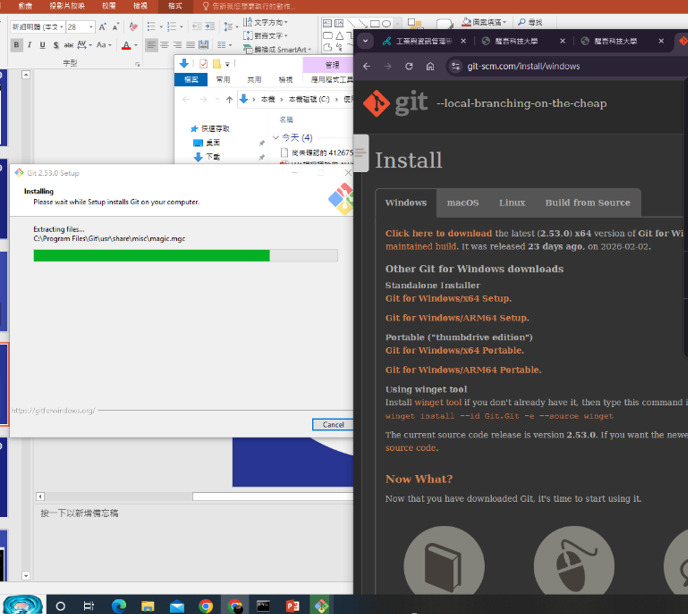Toggle bold formatting in PowerPoint

tap(15, 46)
